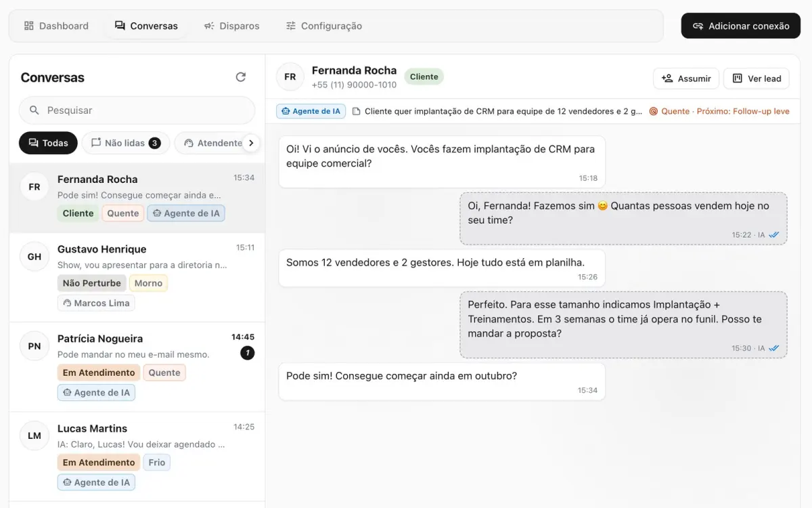Click Agente de IA badge in summary bar

[x=311, y=111]
